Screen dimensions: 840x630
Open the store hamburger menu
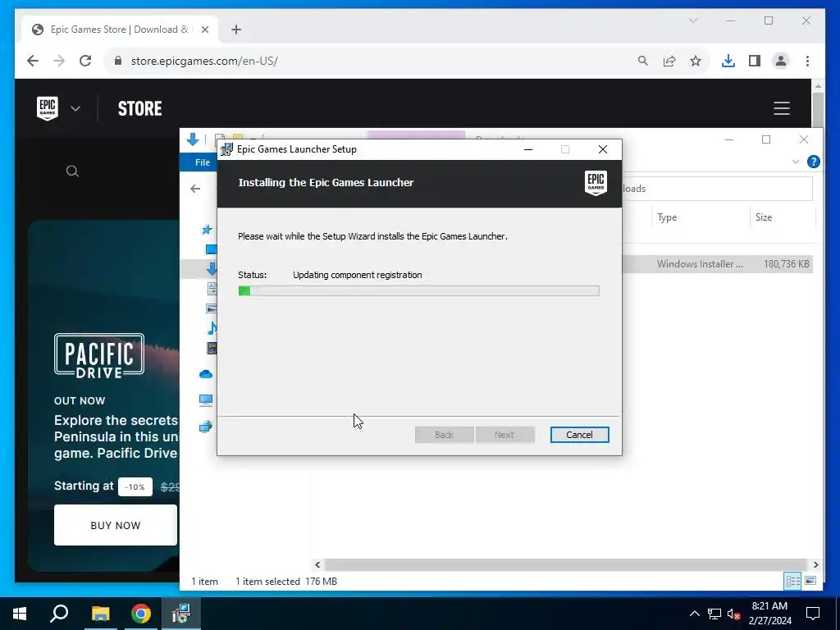point(782,108)
